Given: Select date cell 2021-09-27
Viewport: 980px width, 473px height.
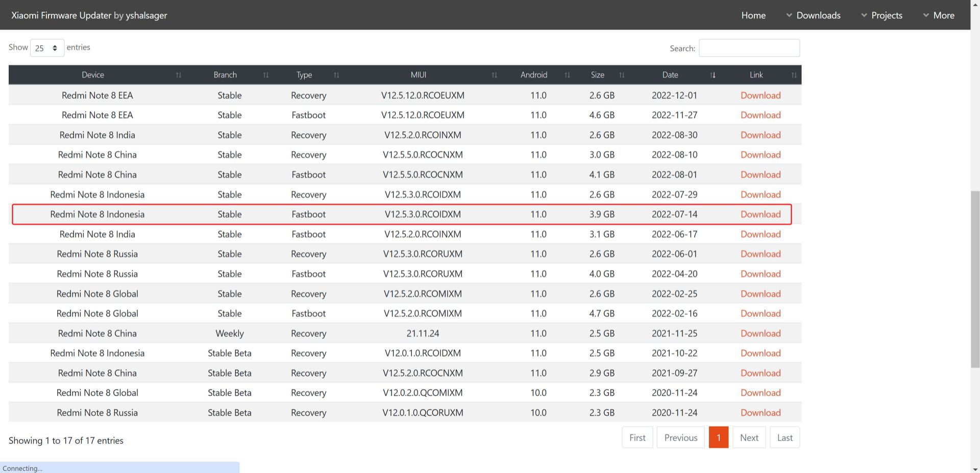Looking at the screenshot, I should (x=674, y=373).
